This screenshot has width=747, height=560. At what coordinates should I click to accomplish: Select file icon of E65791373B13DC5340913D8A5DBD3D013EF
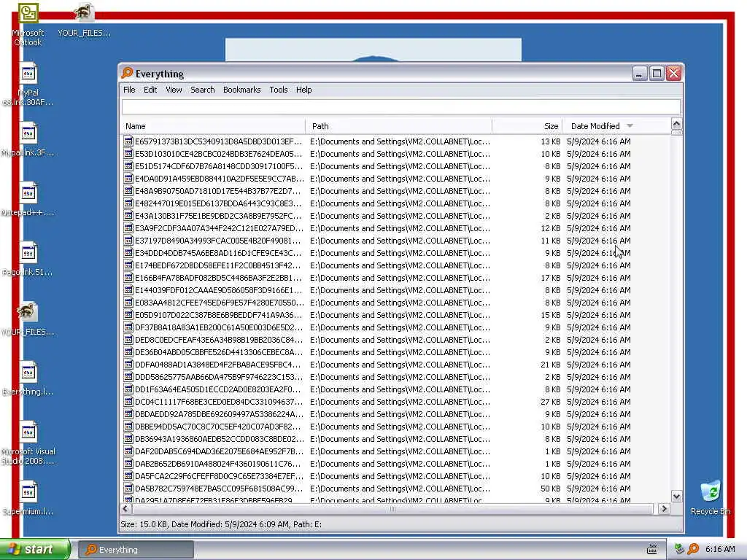[x=128, y=141]
